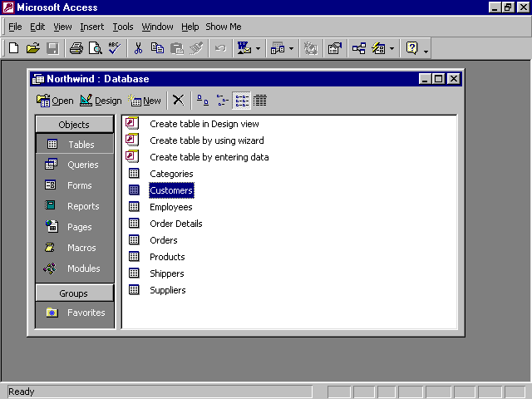This screenshot has height=399, width=532.
Task: Switch to Details view
Action: (260, 100)
